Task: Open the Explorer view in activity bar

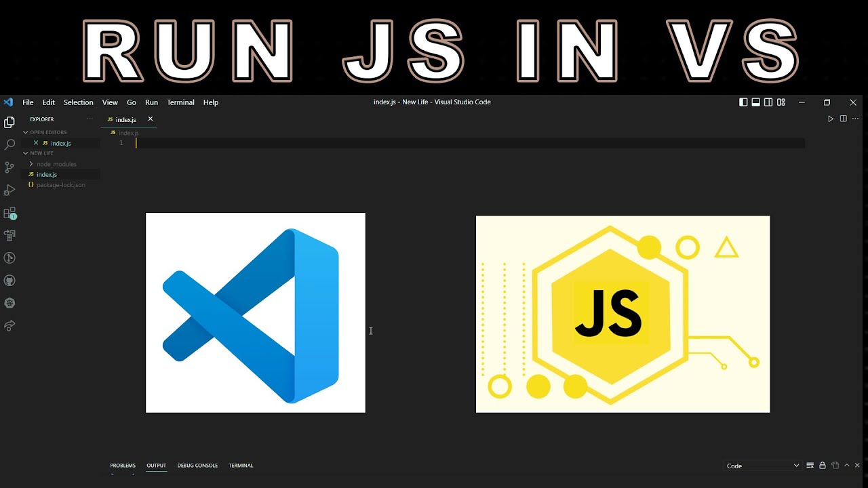Action: 9,123
